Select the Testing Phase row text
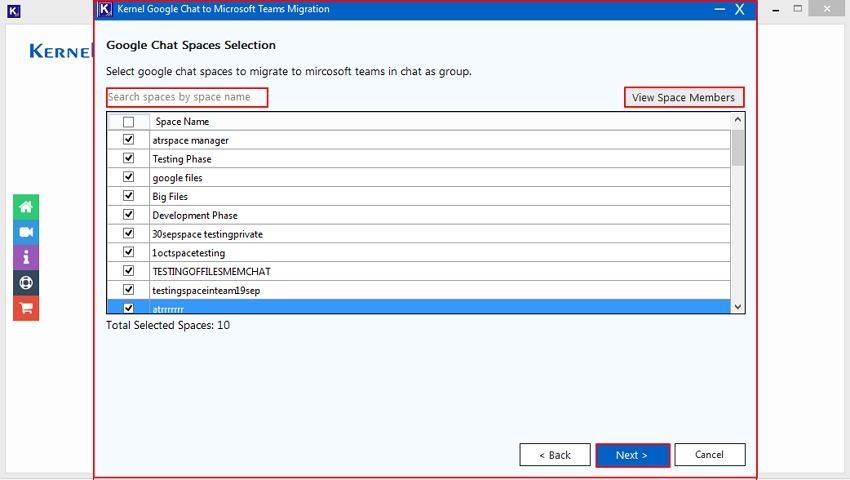The height and width of the screenshot is (480, 850). click(x=182, y=159)
